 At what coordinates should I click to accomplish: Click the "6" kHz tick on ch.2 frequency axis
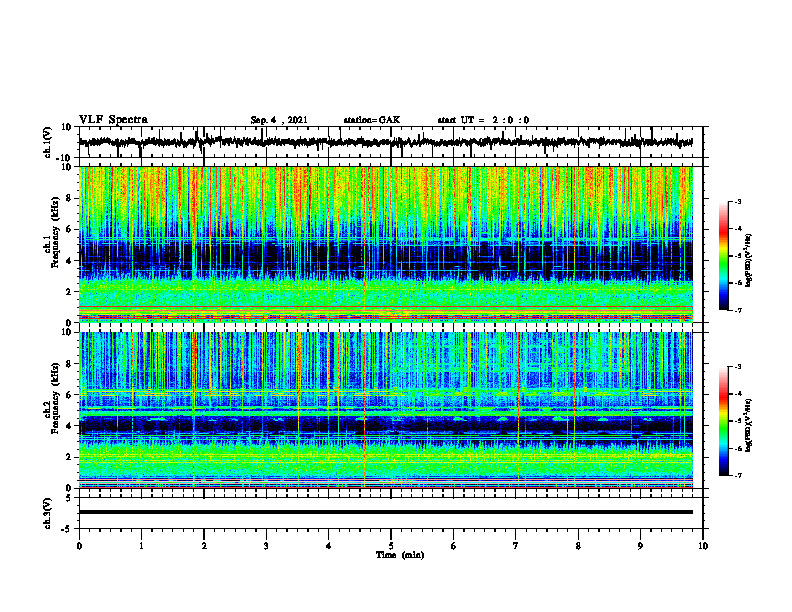pyautogui.click(x=69, y=395)
